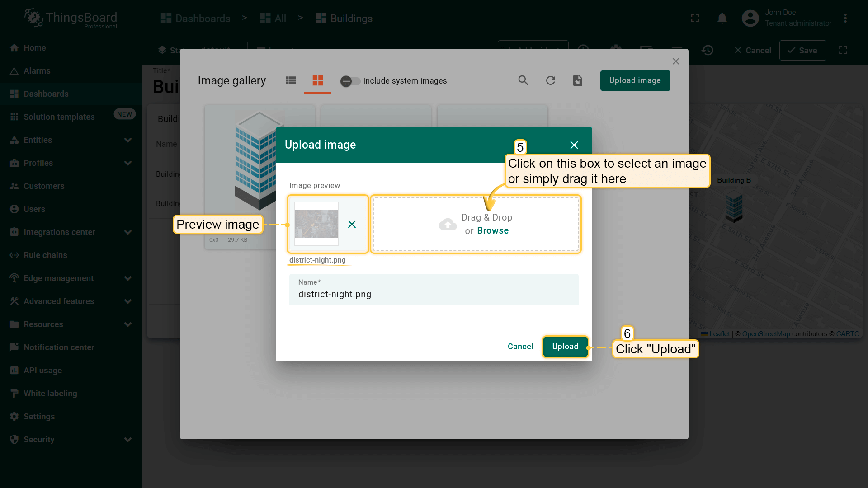
Task: Open Alarms menu item
Action: click(37, 71)
